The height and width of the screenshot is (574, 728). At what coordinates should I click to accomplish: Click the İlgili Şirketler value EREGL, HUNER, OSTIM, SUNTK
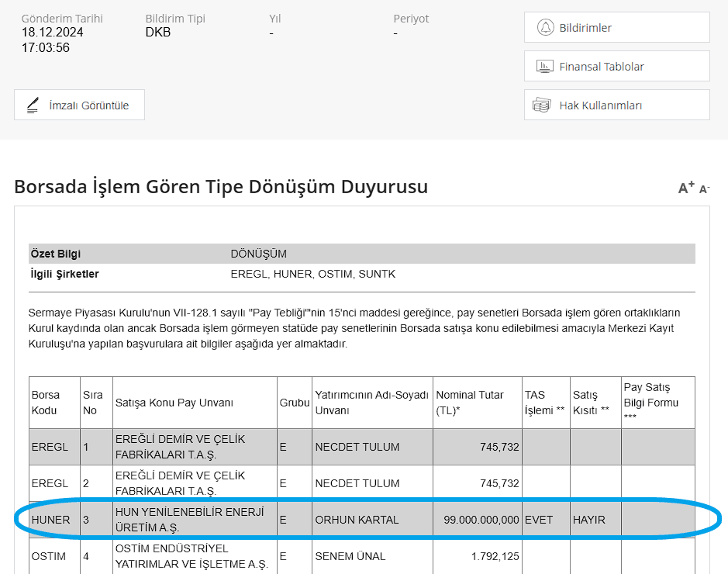(x=313, y=274)
